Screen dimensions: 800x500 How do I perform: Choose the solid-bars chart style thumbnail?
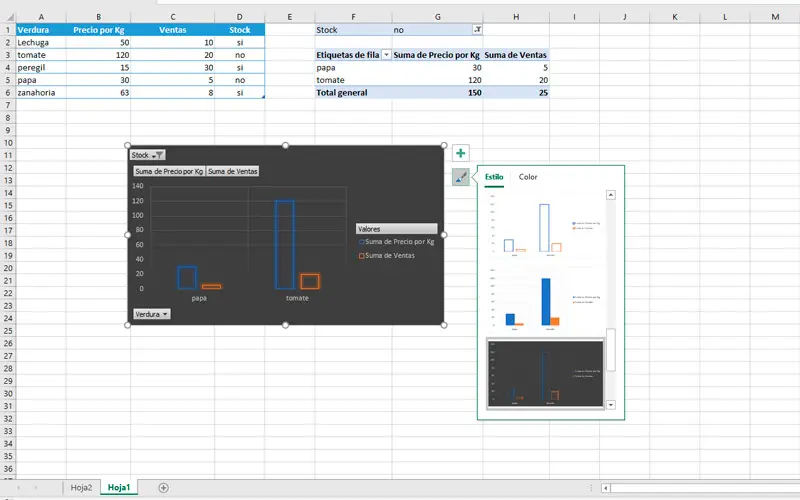545,300
